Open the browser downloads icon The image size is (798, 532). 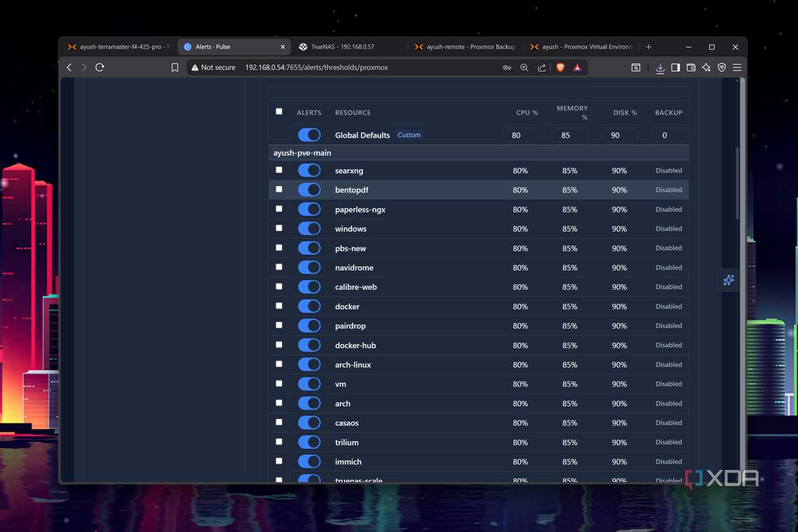click(x=660, y=67)
